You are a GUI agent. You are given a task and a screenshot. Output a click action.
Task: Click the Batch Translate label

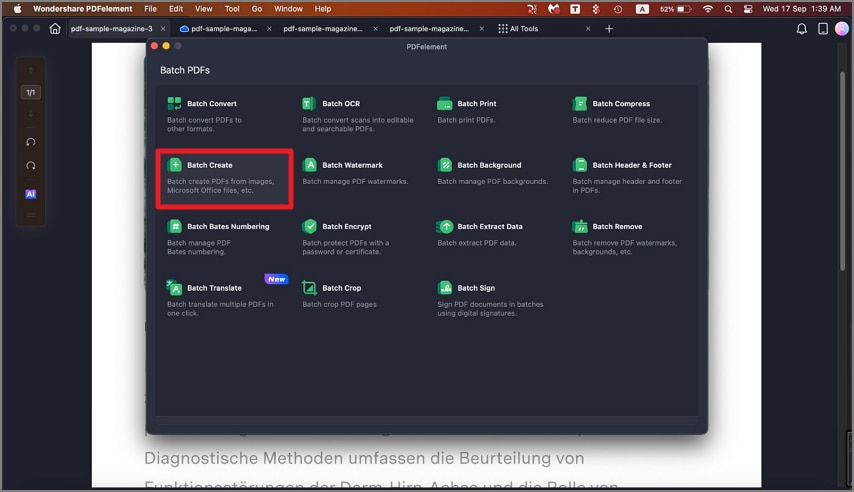(214, 288)
